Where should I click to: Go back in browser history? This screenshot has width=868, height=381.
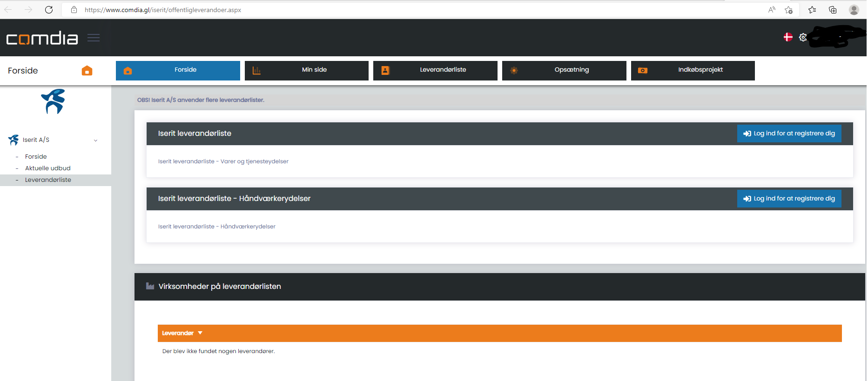point(8,10)
